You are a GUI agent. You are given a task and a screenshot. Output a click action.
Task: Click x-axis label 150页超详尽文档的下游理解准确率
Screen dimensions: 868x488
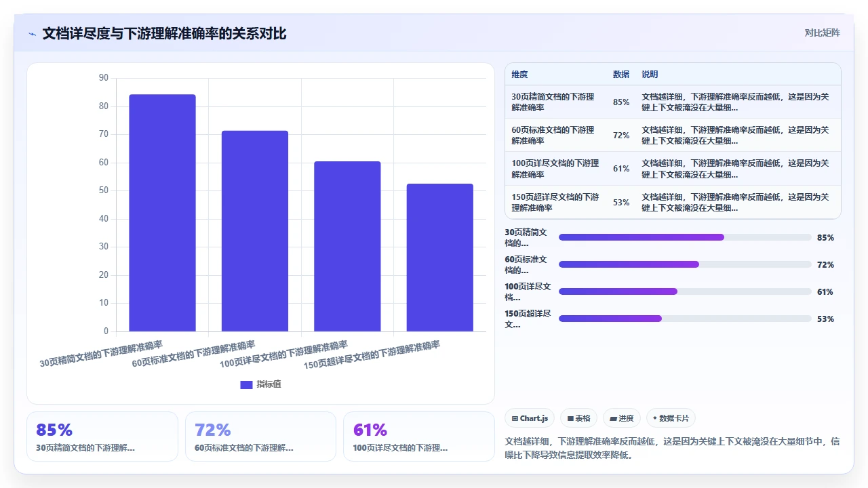tap(372, 354)
